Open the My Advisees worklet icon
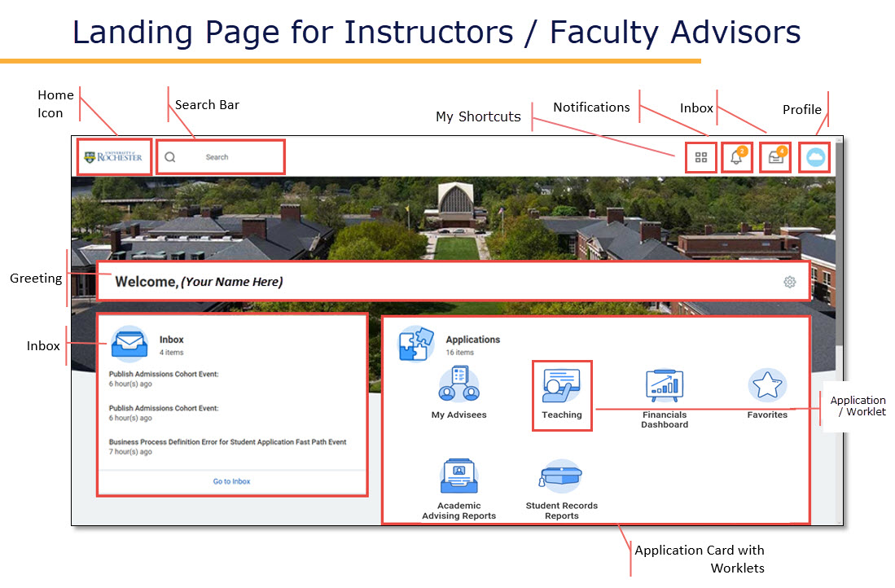 pyautogui.click(x=459, y=384)
